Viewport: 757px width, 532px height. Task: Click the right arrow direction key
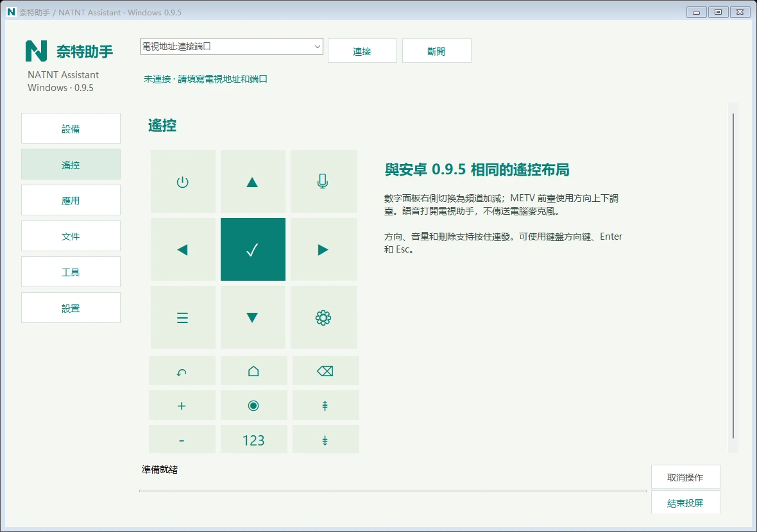(323, 249)
